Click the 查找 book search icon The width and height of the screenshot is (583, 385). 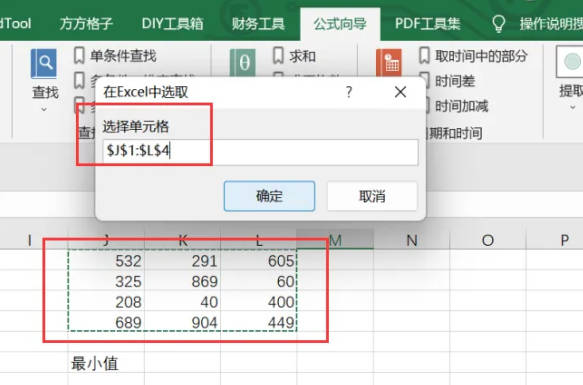click(44, 64)
